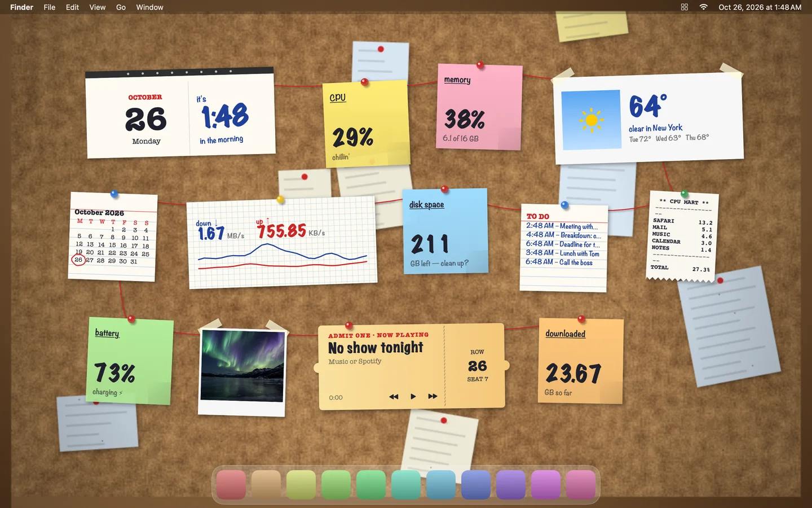Click "6.1 of 16 GB" on memory note
Image resolution: width=812 pixels, height=508 pixels.
point(461,138)
